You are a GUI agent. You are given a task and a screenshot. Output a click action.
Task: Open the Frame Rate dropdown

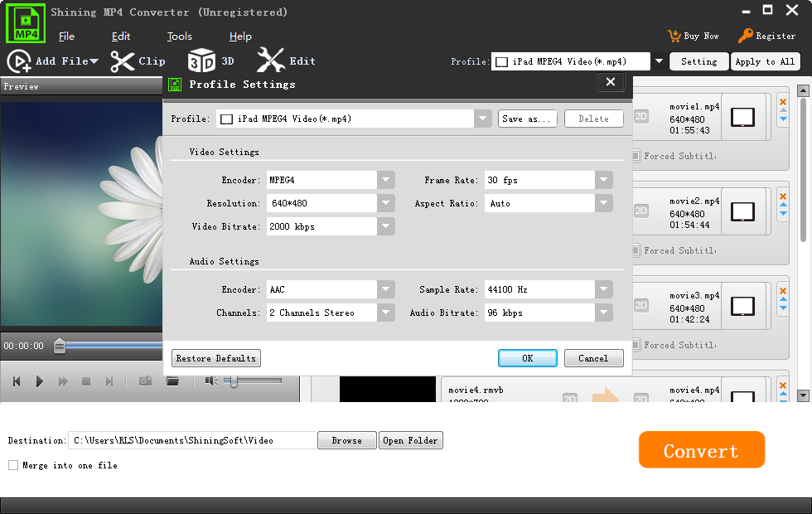[x=604, y=181]
